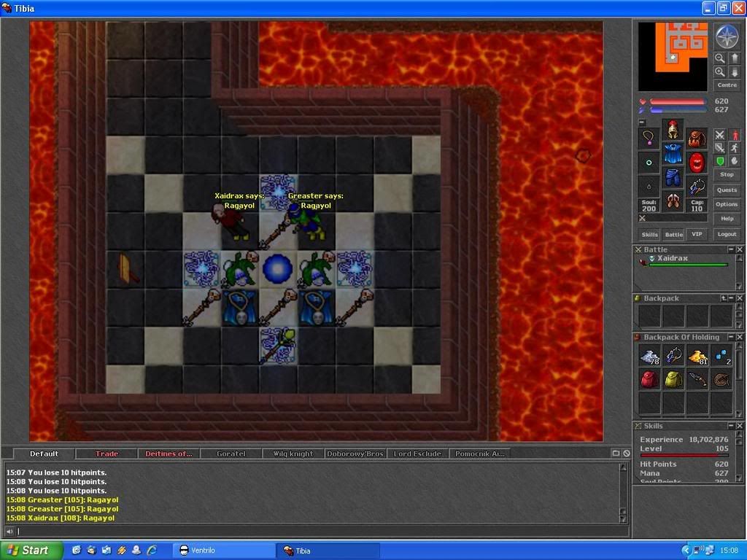Open the Options dialog
This screenshot has height=560, width=747.
pyautogui.click(x=727, y=204)
